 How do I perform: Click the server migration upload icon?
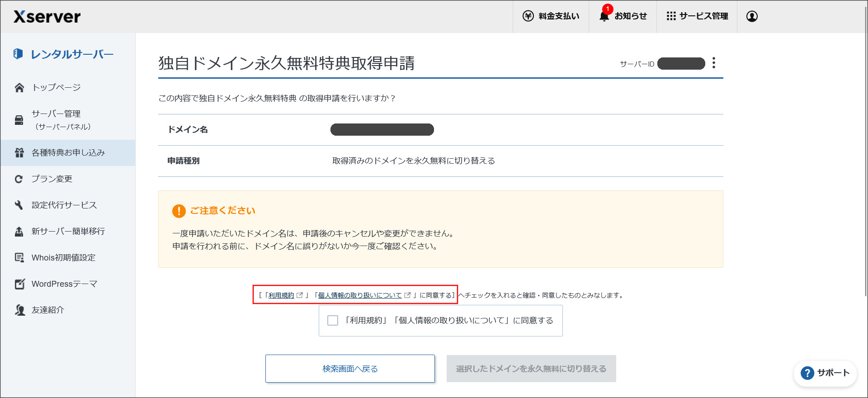click(x=19, y=232)
